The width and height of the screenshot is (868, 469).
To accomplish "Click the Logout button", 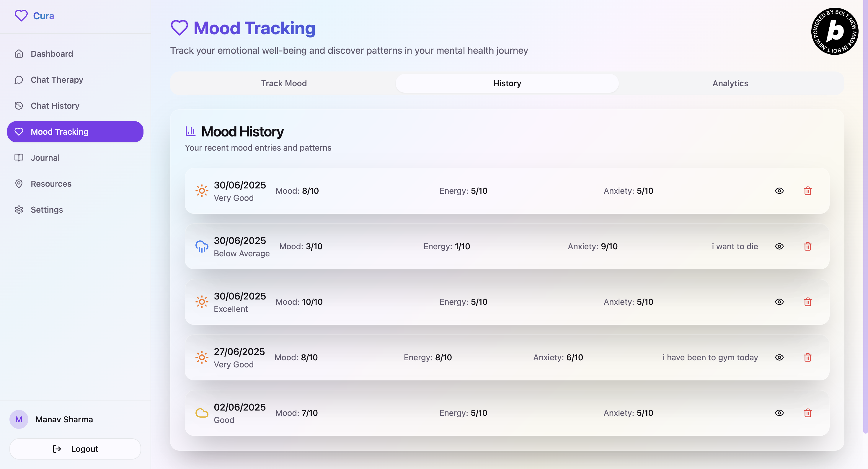I will coord(75,449).
